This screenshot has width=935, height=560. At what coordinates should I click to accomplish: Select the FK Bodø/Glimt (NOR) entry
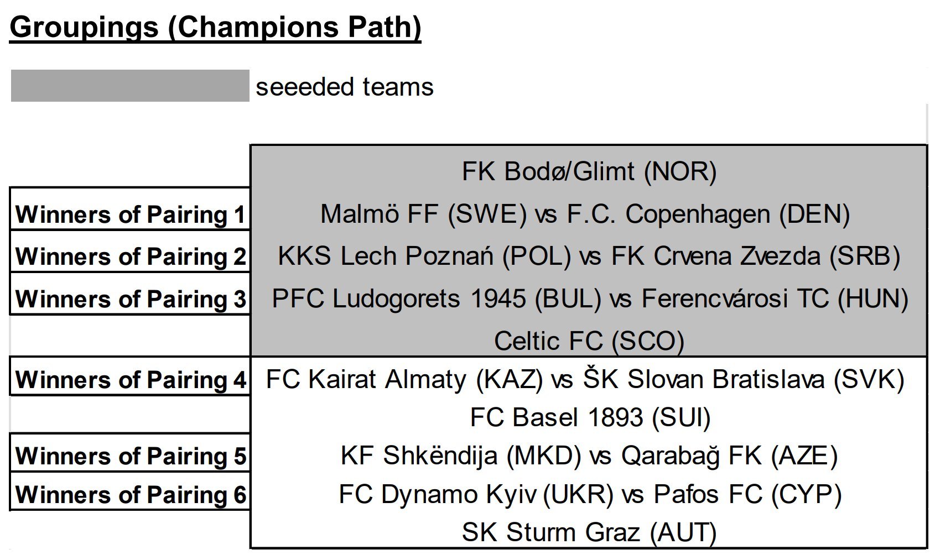[589, 171]
